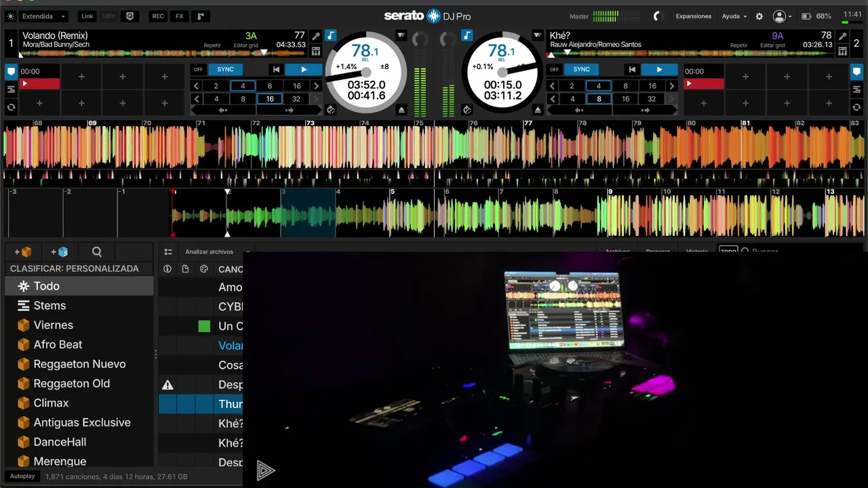This screenshot has height=488, width=868.
Task: Select the cue points tab on deck 1
Action: [11, 71]
